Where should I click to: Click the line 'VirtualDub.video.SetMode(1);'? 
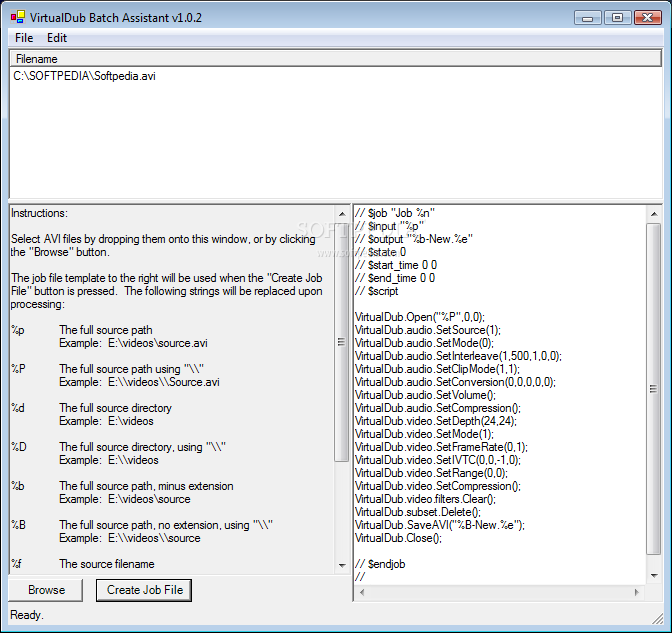coord(424,434)
